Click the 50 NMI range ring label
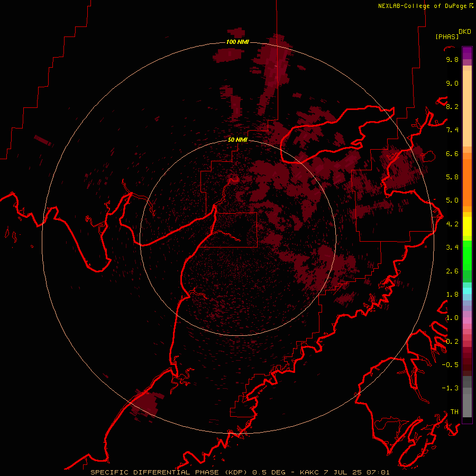 [x=237, y=140]
